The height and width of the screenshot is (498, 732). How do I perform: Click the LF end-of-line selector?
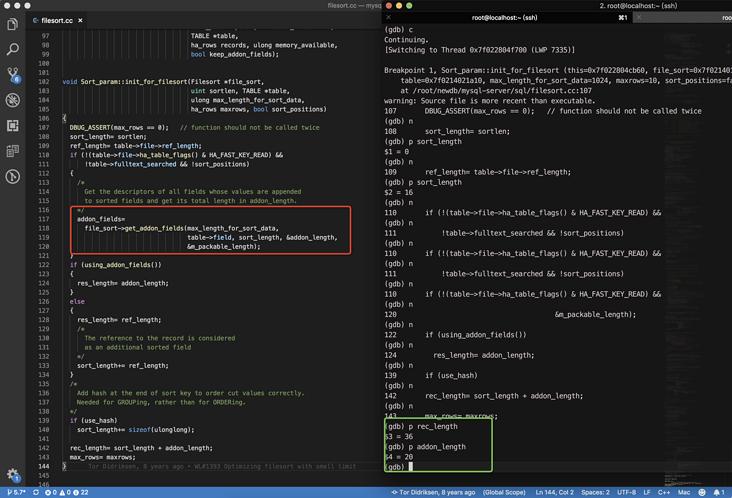point(647,492)
